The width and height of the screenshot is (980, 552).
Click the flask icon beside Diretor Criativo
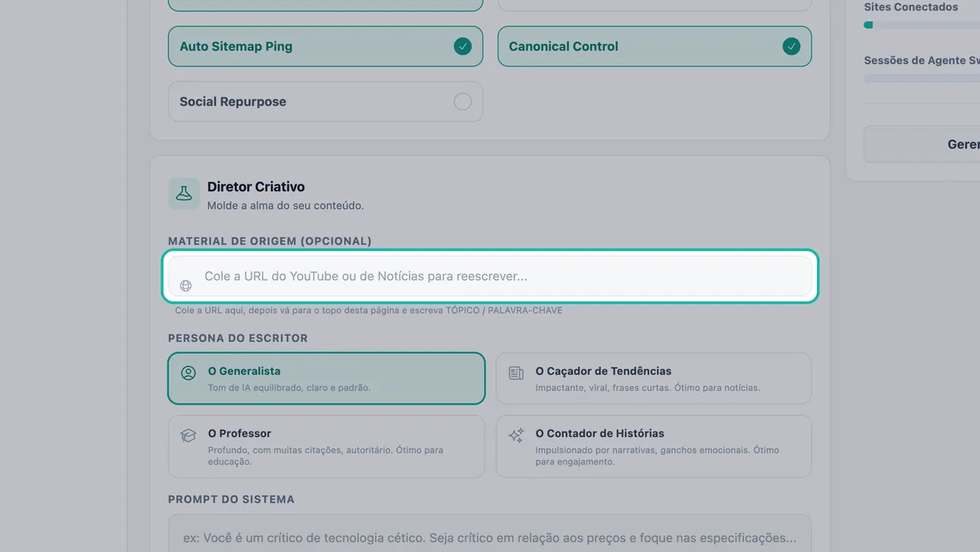[x=184, y=194]
